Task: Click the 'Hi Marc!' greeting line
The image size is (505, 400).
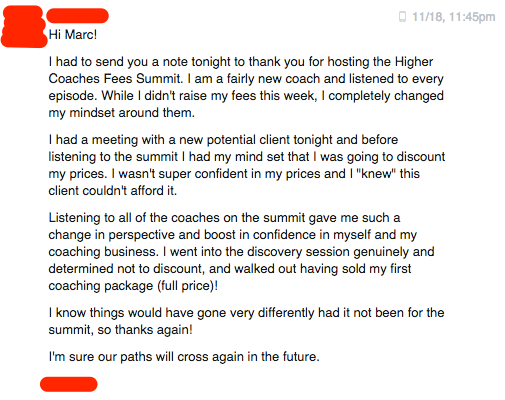Action: point(73,34)
